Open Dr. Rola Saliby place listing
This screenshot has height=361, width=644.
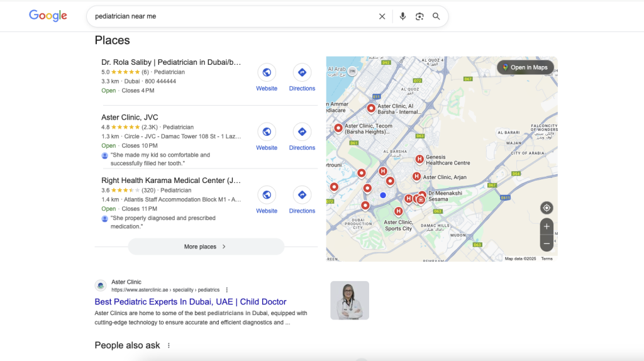pos(171,62)
